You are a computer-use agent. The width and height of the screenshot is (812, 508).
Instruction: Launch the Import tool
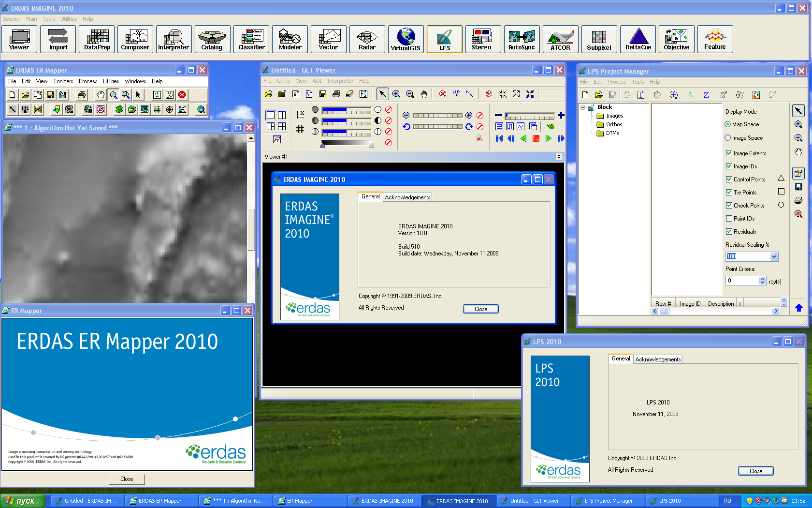pos(58,39)
